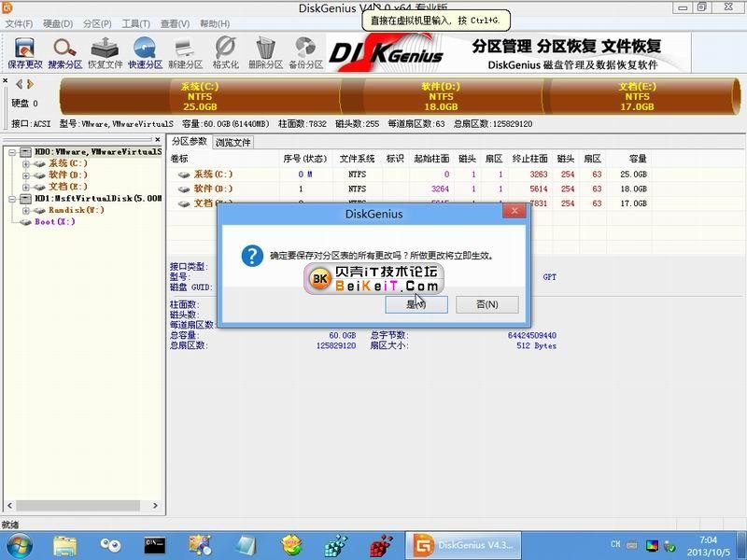Go to previous disk with left arrow
The height and width of the screenshot is (560, 747).
tap(19, 84)
